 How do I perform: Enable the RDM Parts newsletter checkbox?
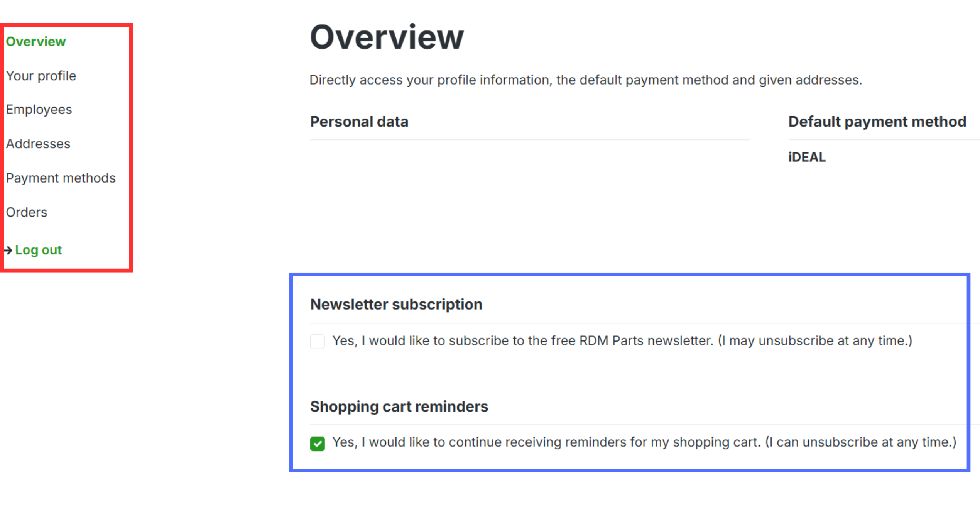(x=317, y=342)
